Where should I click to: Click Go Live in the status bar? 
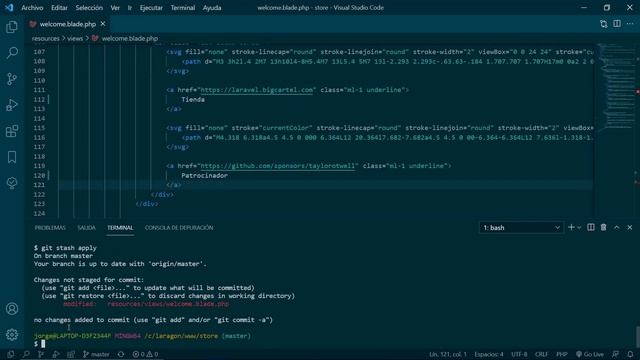(x=589, y=354)
